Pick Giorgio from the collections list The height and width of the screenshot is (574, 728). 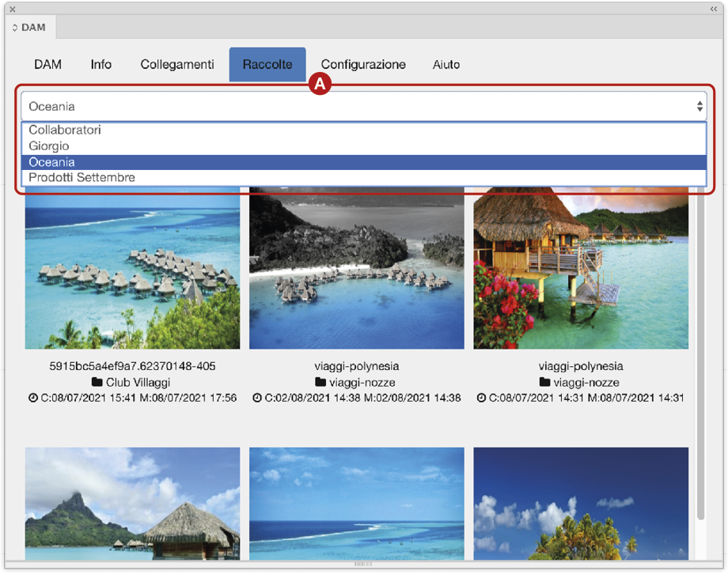click(x=49, y=146)
